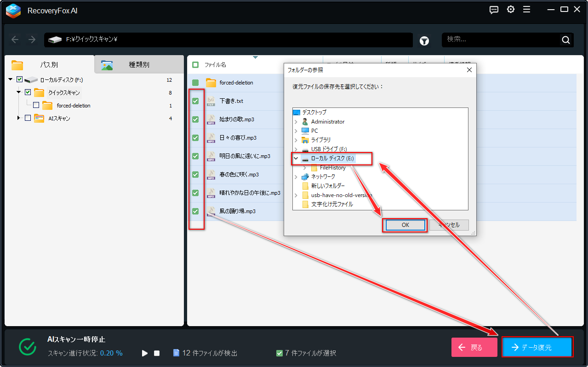Open the feedback chat icon in title bar

click(494, 10)
